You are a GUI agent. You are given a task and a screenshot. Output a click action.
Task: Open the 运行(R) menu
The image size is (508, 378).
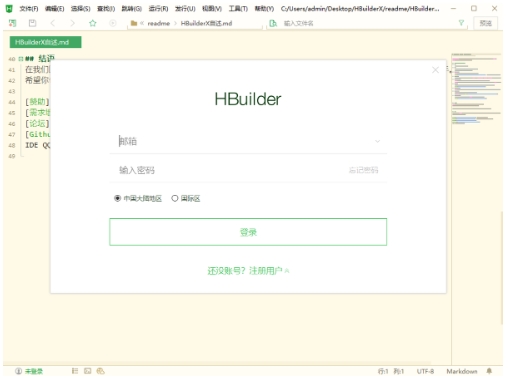pos(158,9)
